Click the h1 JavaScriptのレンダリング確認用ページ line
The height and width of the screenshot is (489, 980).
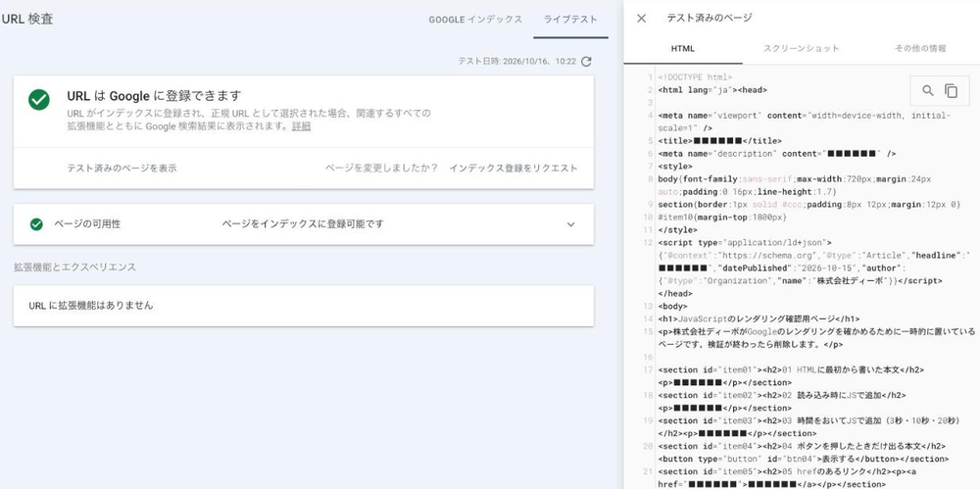[759, 318]
